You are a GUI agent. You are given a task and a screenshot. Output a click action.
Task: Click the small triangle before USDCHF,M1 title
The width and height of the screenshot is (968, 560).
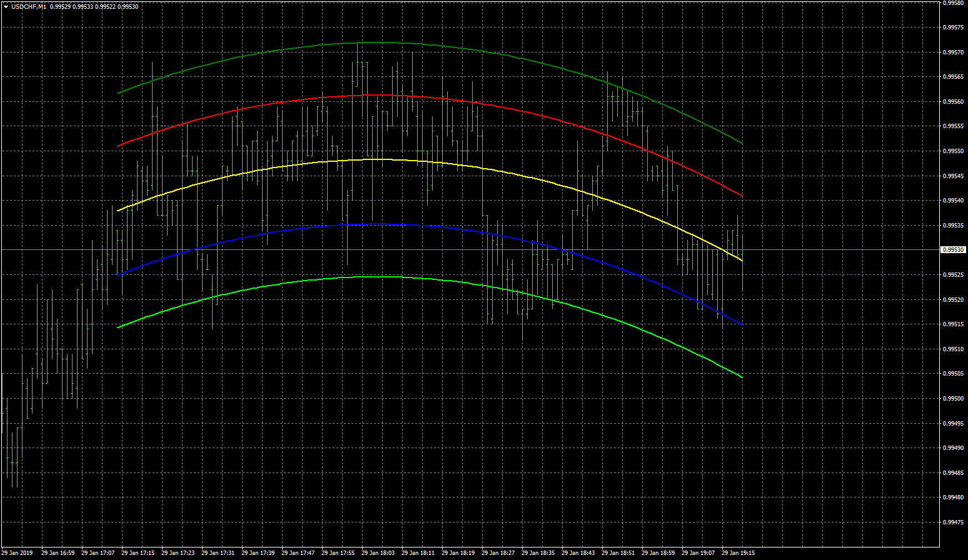[6, 6]
